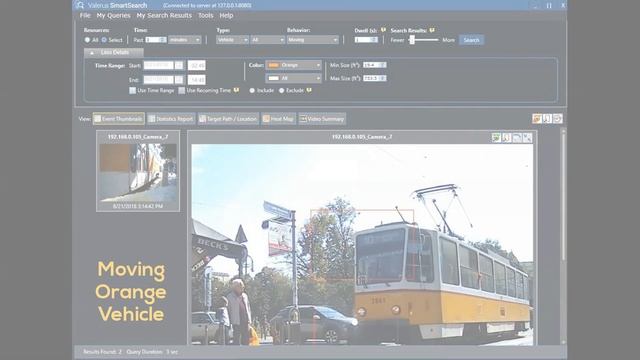The width and height of the screenshot is (640, 360).
Task: Enable the Use Time Range checkbox
Action: pos(133,90)
